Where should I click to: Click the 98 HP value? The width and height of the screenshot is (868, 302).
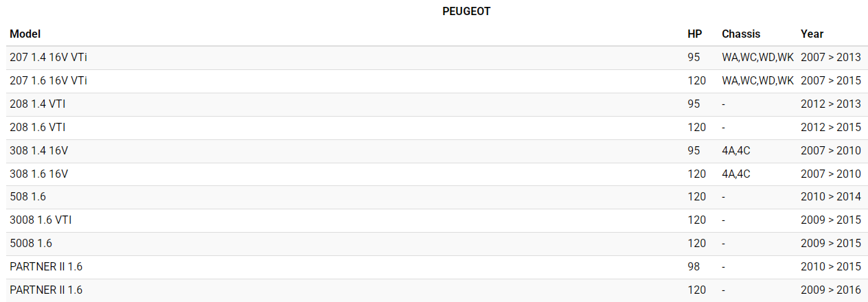694,267
